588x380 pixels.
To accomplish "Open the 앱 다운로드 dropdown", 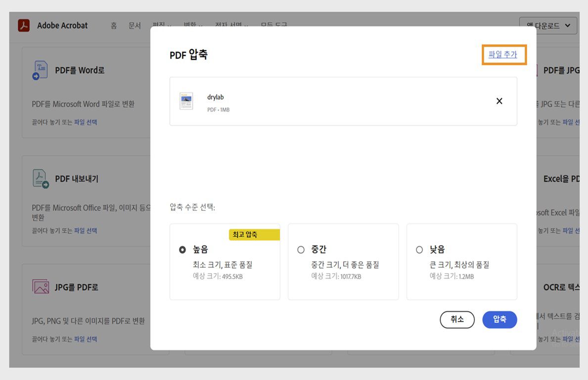I will tap(548, 25).
